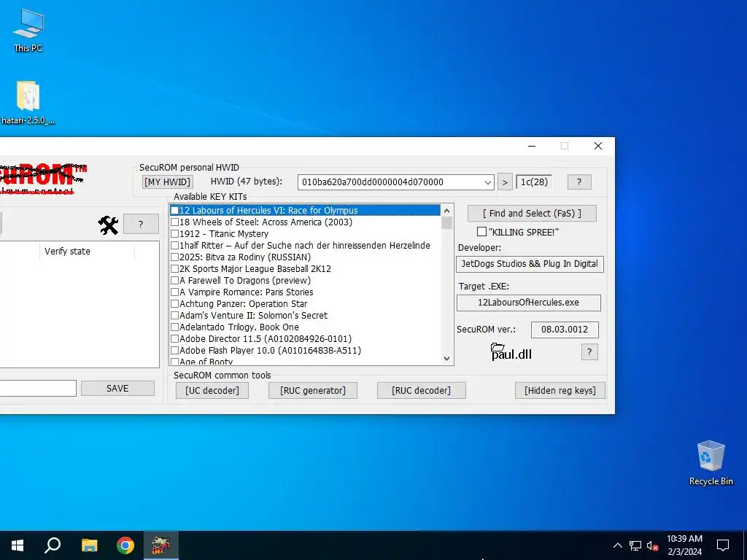Click the Verify state column header

click(x=87, y=251)
